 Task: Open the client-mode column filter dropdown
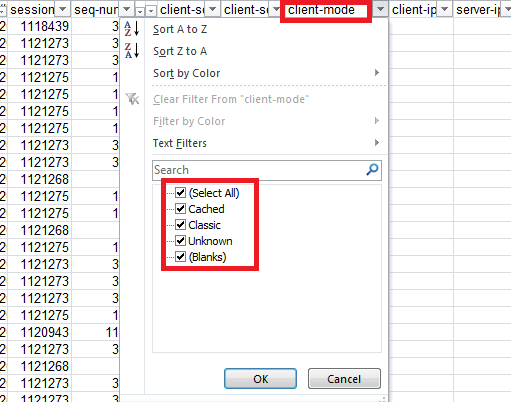click(380, 10)
